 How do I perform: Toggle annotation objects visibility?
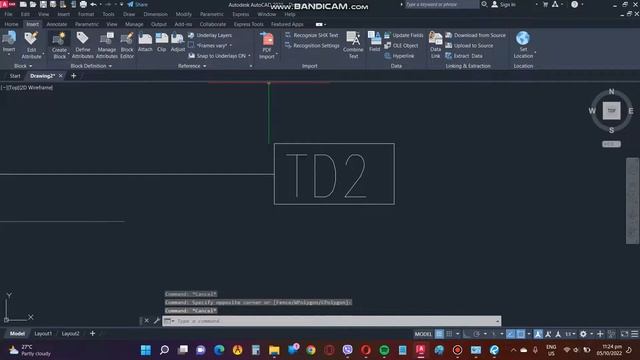click(x=538, y=334)
